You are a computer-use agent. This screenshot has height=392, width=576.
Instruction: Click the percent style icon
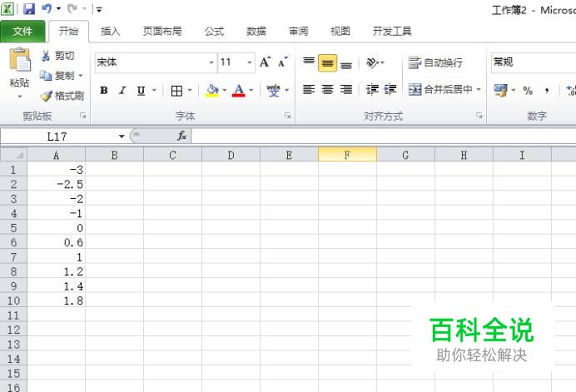528,91
